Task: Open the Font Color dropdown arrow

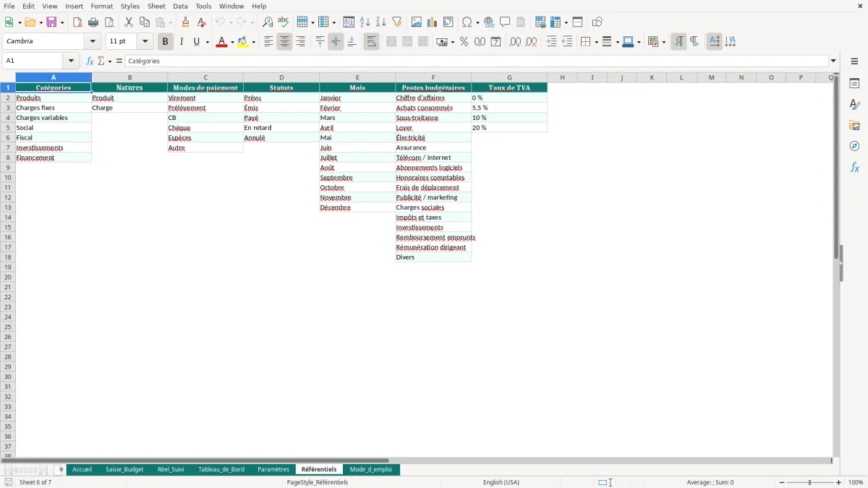Action: [232, 42]
